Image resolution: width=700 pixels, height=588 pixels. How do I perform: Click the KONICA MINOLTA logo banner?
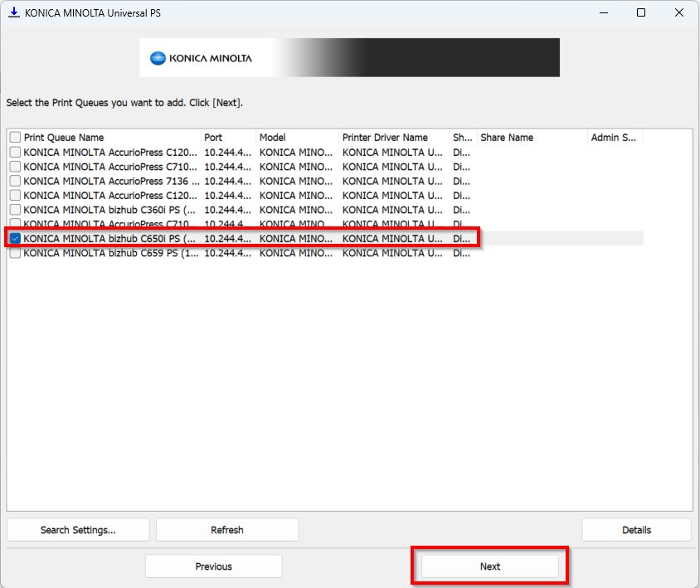tap(349, 57)
